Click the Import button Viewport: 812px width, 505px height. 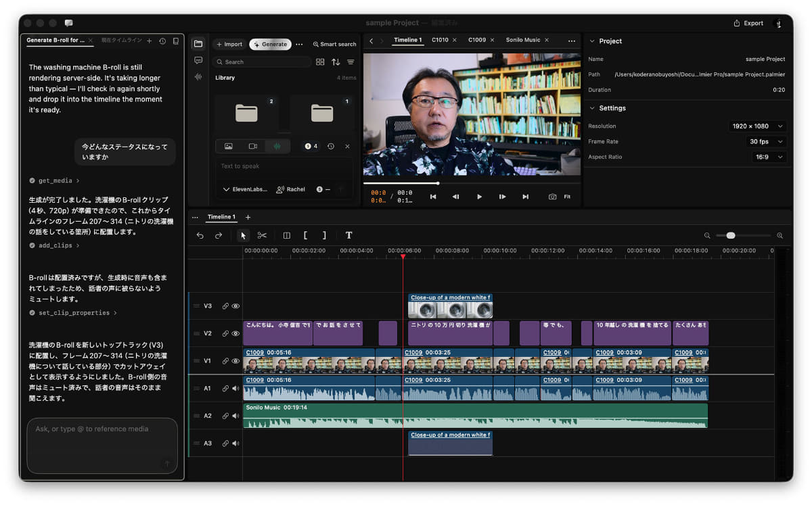tap(229, 44)
